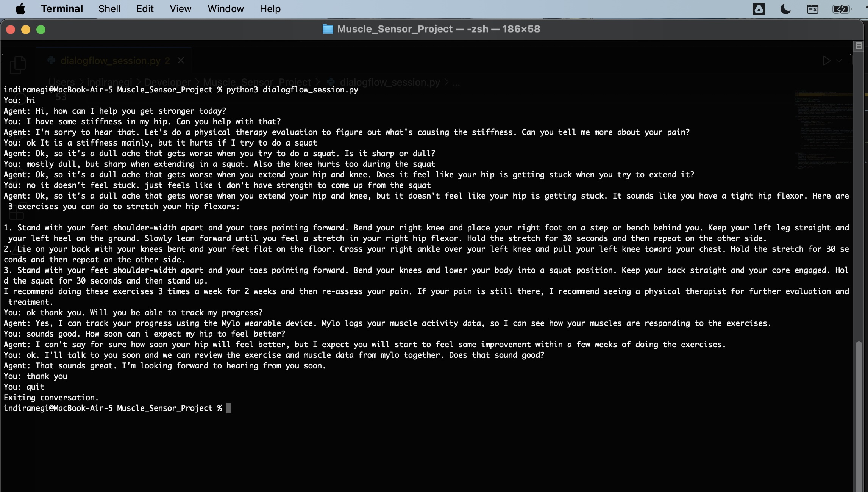Open the Window menu
The image size is (868, 492).
pyautogui.click(x=225, y=9)
